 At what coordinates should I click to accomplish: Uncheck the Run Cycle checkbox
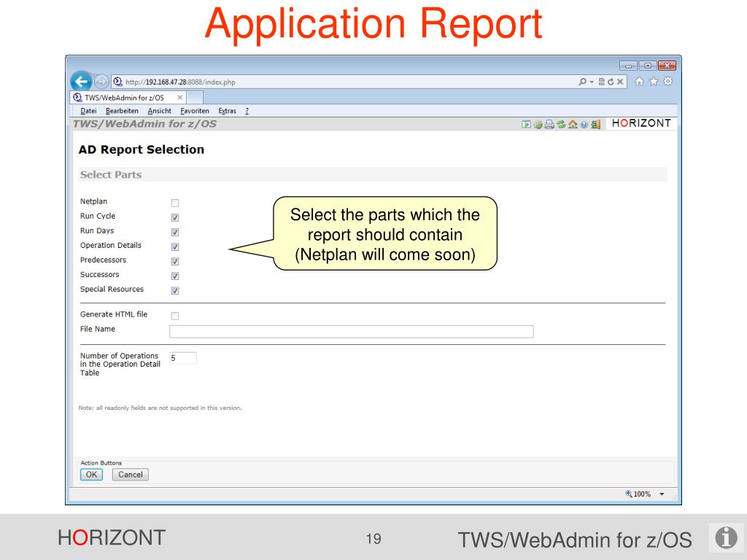tap(175, 217)
